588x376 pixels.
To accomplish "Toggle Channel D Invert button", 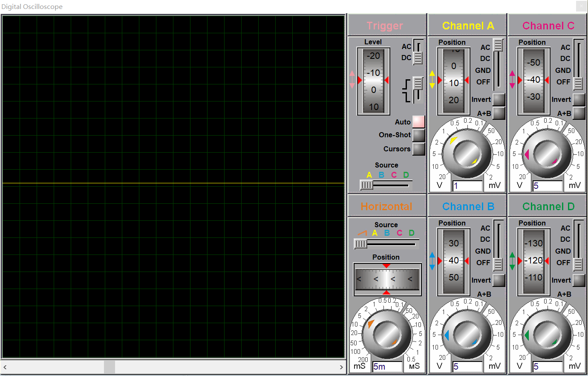I will click(579, 281).
